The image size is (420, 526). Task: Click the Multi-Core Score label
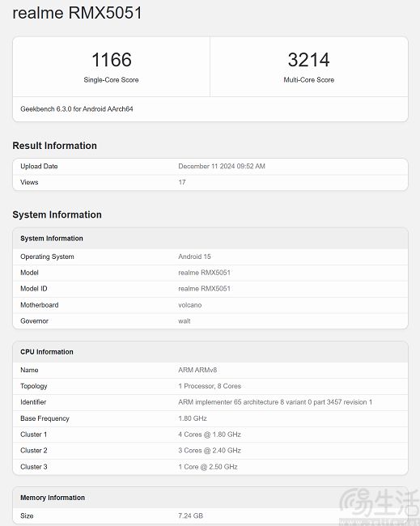(308, 80)
